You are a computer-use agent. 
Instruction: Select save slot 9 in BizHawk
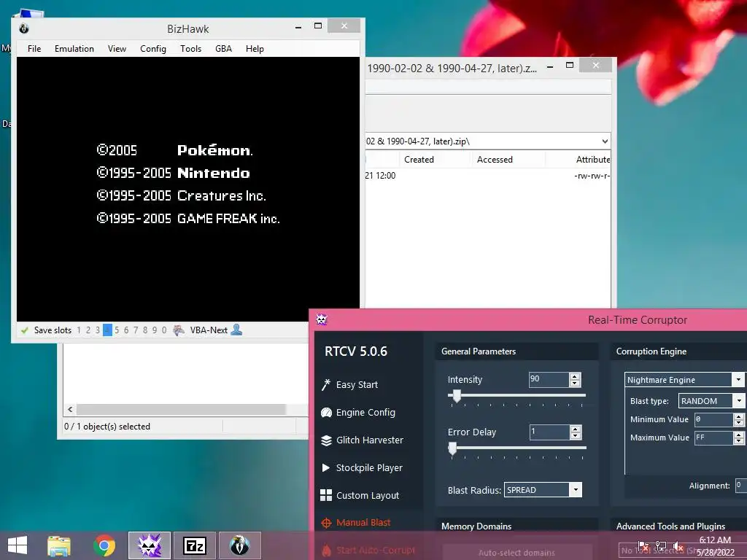tap(155, 330)
